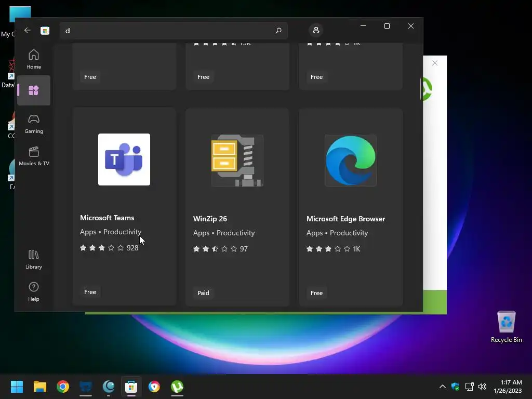Click 'Apps • Productivity' under Microsoft Teams
Viewport: 532px width, 399px height.
point(111,232)
